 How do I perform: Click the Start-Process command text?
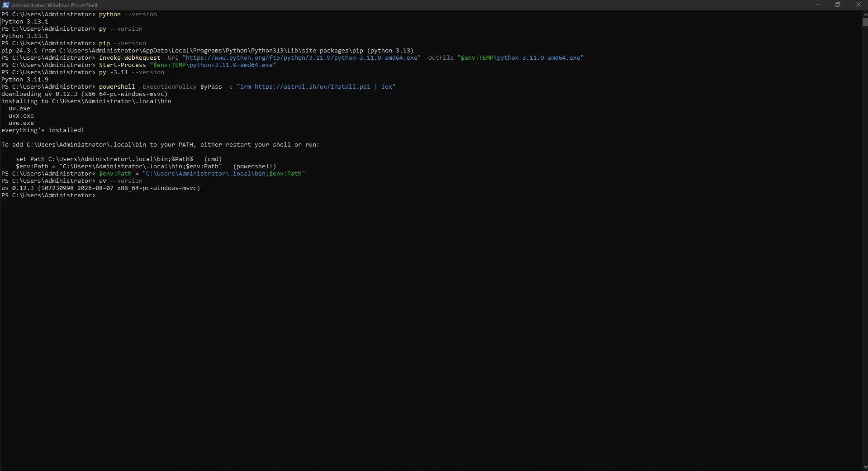[122, 65]
